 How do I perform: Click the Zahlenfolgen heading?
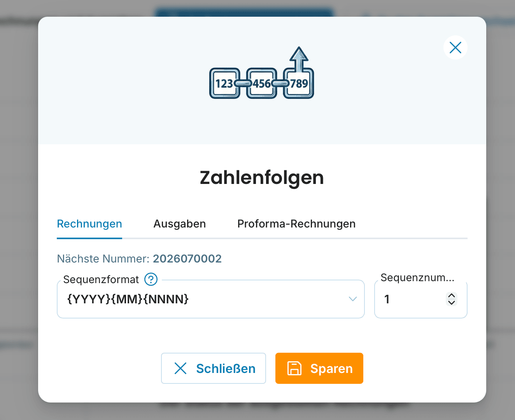[262, 178]
